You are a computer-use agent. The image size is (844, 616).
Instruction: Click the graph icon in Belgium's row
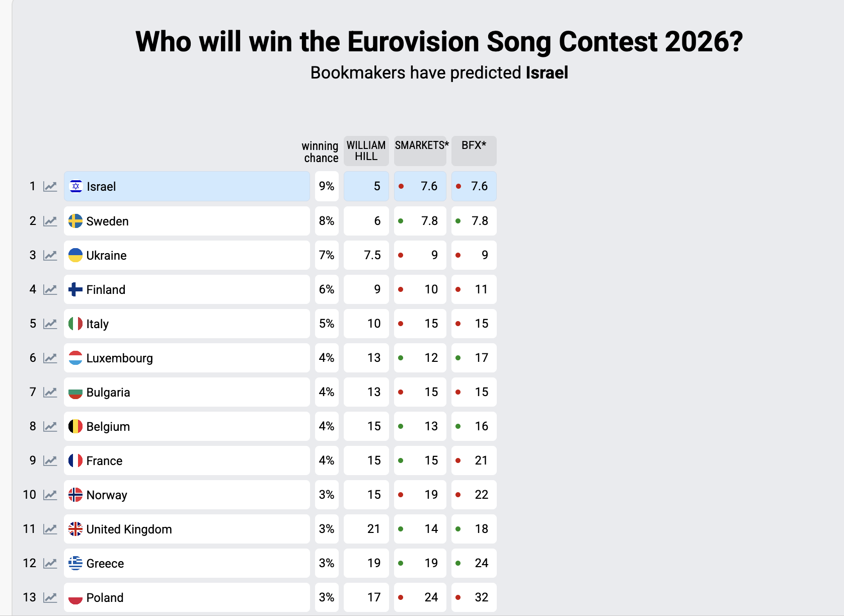(x=50, y=426)
